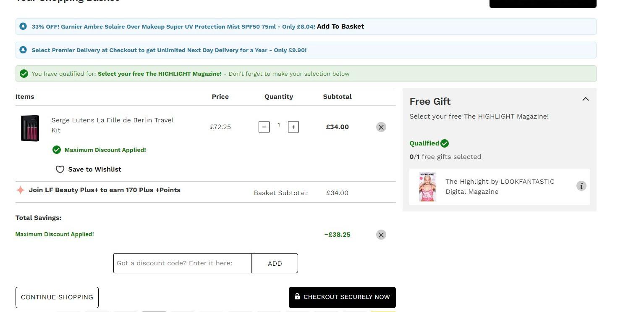Select The Highlight Digital Magazine gift

click(500, 187)
